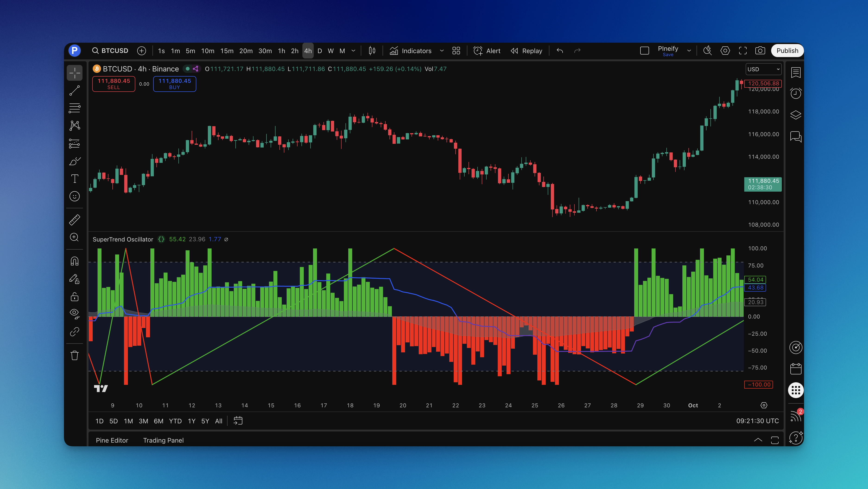868x489 pixels.
Task: Start bar Replay mode
Action: (x=526, y=51)
